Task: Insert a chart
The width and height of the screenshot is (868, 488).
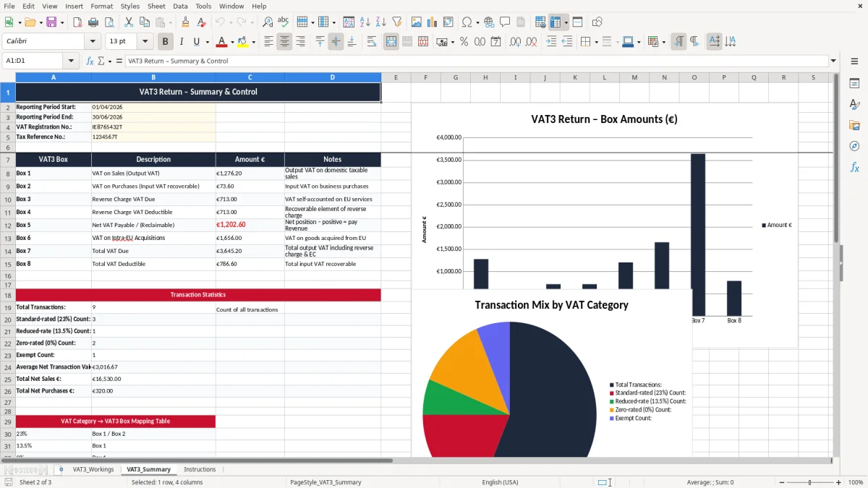Action: (433, 22)
